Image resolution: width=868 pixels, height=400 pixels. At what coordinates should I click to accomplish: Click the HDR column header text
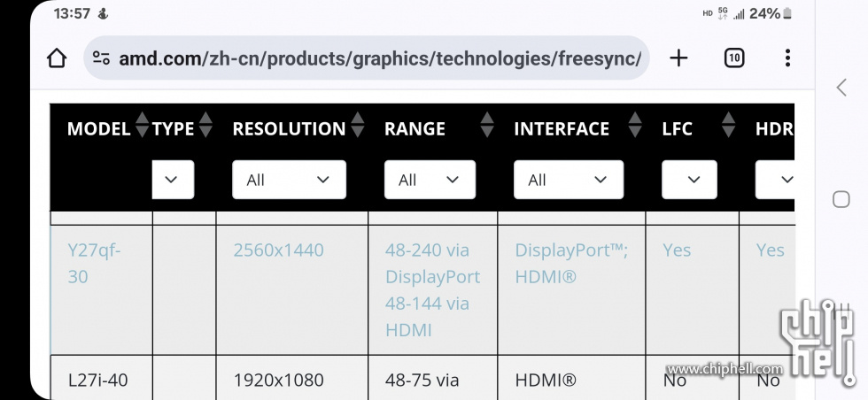coord(774,129)
